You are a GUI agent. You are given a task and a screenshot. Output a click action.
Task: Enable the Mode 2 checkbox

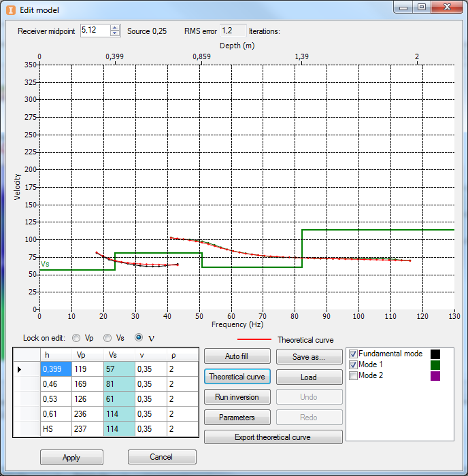[353, 375]
